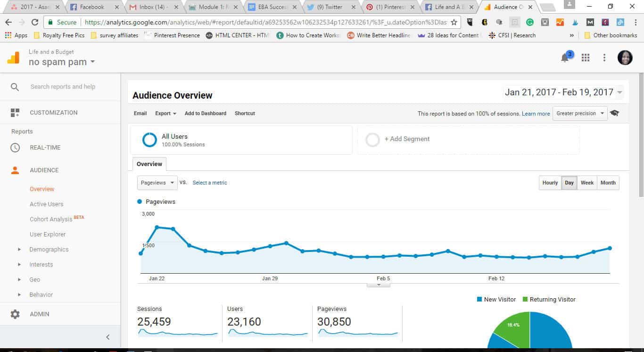Open the Export dropdown
The height and width of the screenshot is (352, 644).
click(165, 114)
